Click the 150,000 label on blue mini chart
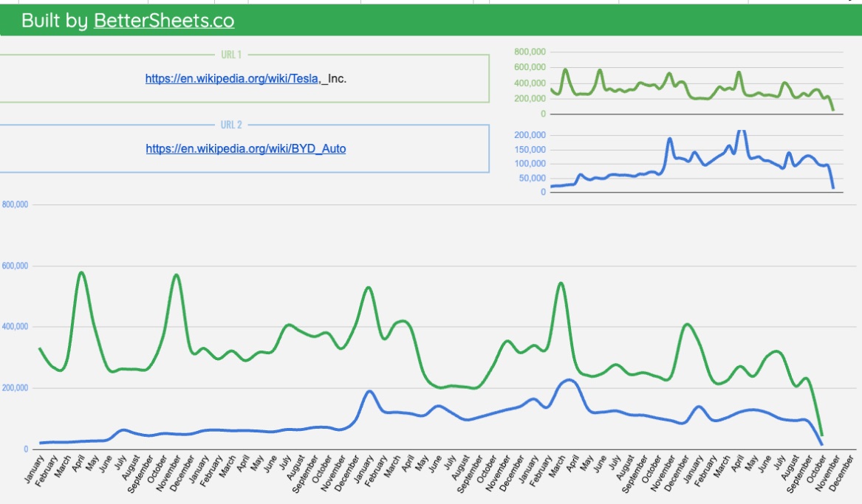Viewport: 862px width, 504px height. [530, 149]
